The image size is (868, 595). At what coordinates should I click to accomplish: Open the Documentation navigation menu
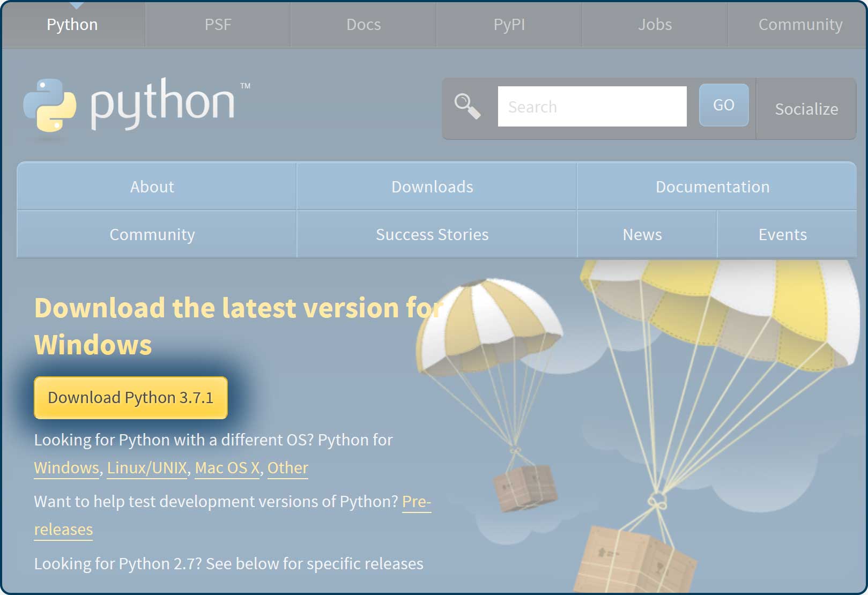(713, 187)
